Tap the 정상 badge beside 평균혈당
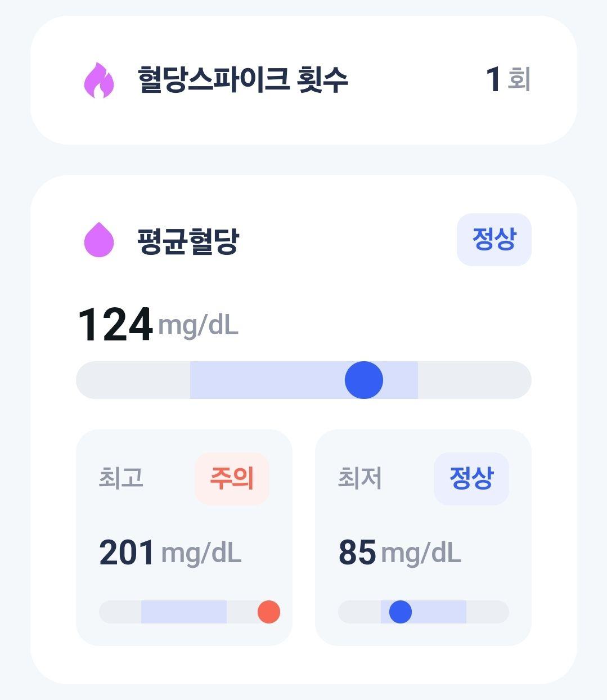Viewport: 607px width, 700px height. [494, 240]
